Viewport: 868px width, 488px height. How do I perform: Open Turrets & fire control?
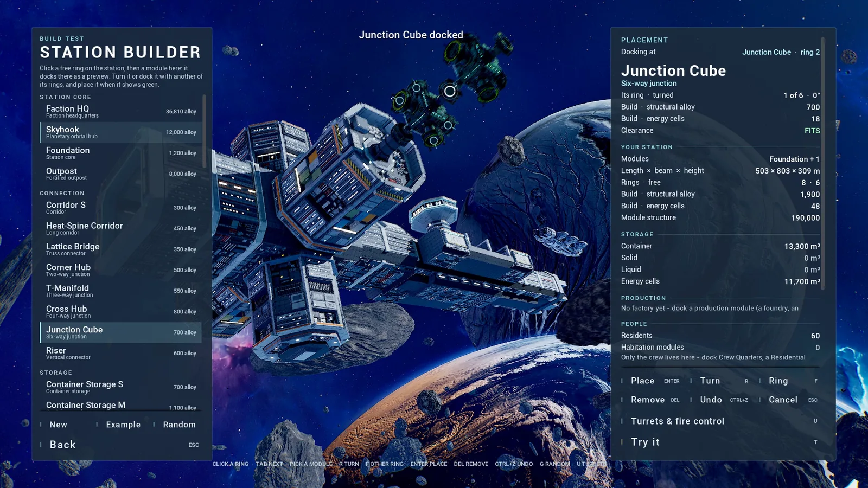tap(720, 421)
